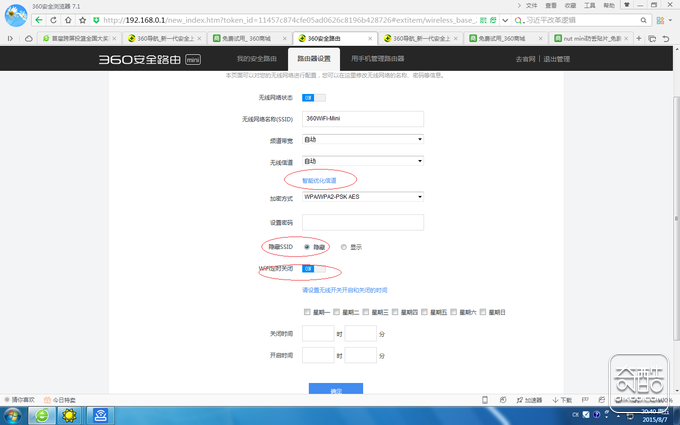Click the blue 确定 confirm button
This screenshot has width=680, height=425.
click(x=336, y=389)
